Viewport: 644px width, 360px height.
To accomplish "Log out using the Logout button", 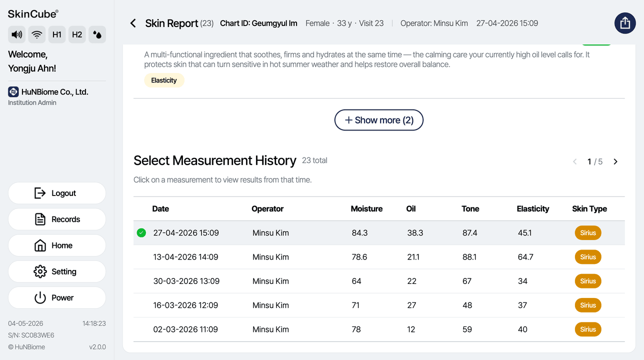I will point(57,193).
